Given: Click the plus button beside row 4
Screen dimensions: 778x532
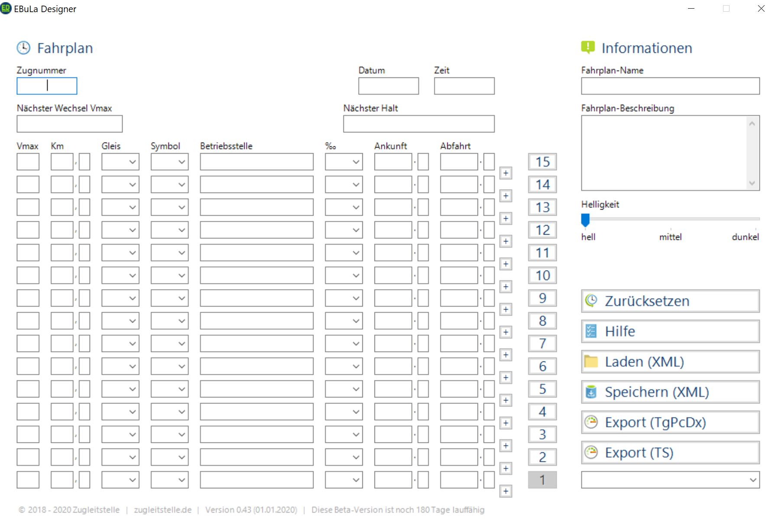Looking at the screenshot, I should 505,423.
